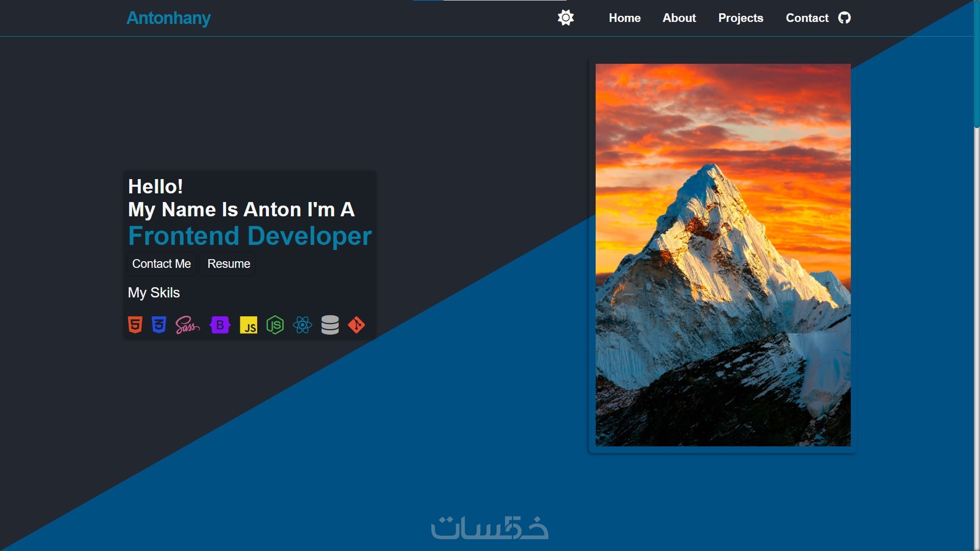Click the Node.js skill icon
Viewport: 980px width, 551px height.
pyautogui.click(x=275, y=325)
